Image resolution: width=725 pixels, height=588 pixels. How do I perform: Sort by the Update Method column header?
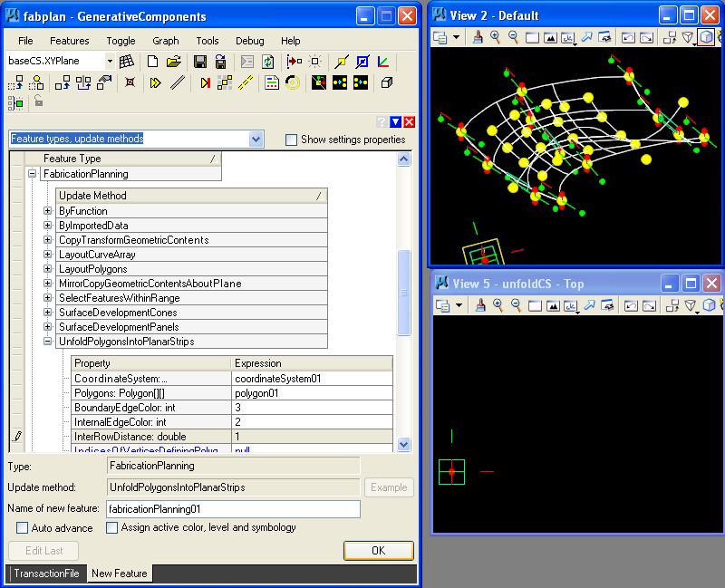(191, 196)
